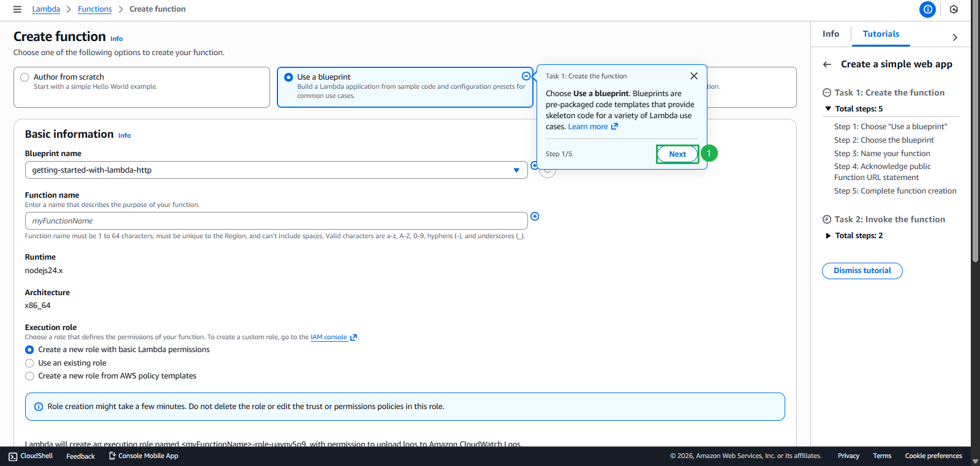
Task: Select Author from scratch option
Action: click(x=25, y=77)
